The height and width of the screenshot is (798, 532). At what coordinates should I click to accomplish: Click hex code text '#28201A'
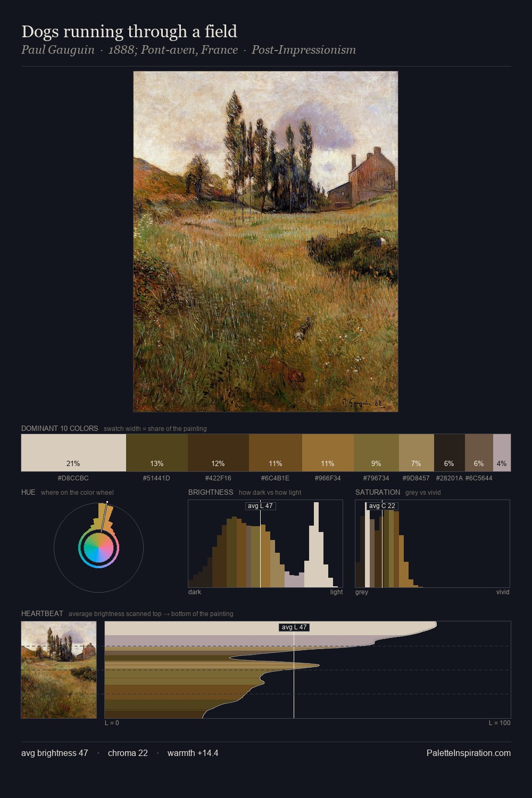tap(449, 478)
